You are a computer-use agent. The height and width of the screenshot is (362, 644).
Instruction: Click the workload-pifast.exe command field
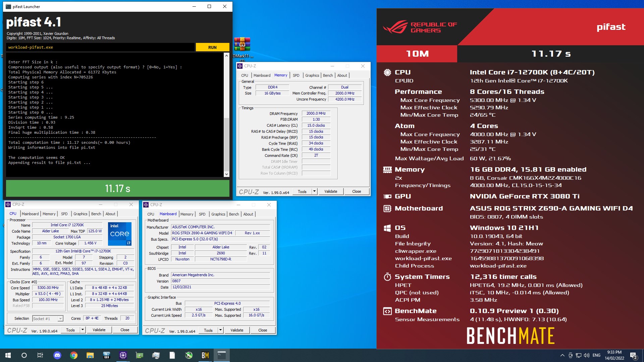(x=100, y=47)
